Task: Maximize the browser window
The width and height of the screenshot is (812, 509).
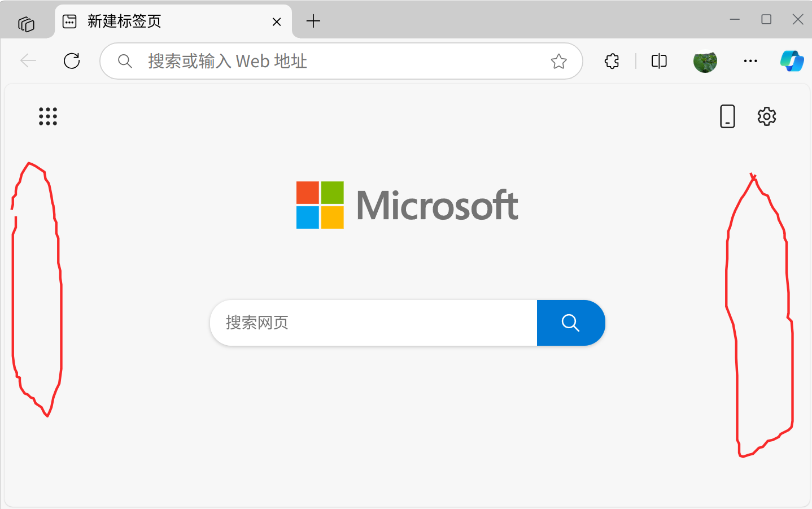Action: click(766, 19)
